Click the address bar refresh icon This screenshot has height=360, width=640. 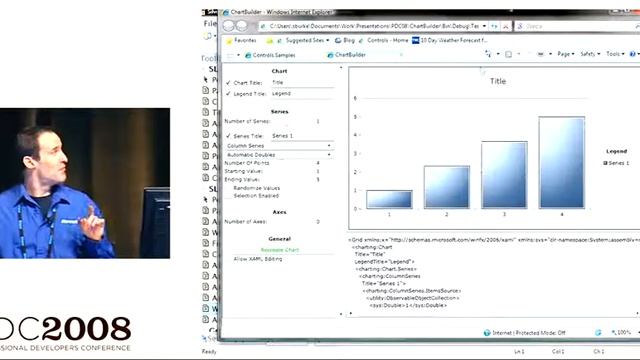point(494,26)
